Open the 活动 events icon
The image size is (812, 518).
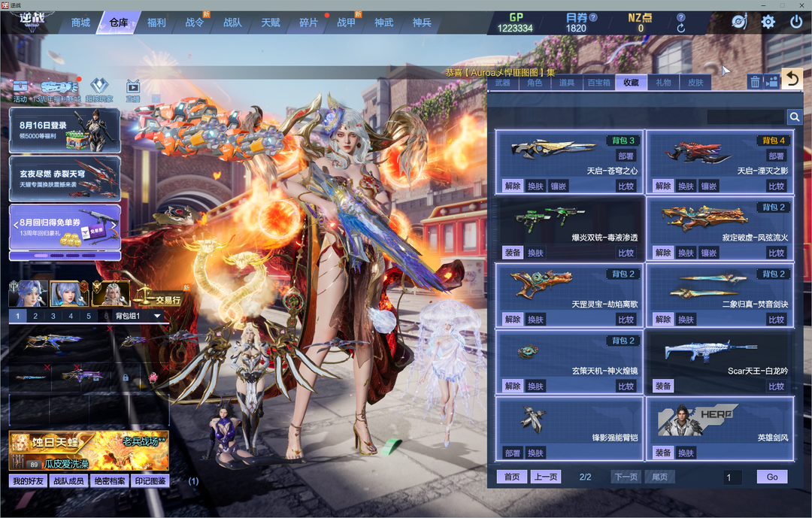click(20, 91)
